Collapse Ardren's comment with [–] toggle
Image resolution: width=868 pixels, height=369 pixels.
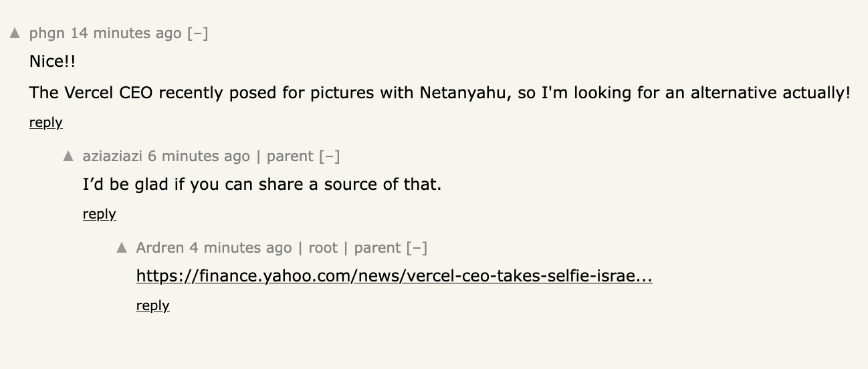417,248
